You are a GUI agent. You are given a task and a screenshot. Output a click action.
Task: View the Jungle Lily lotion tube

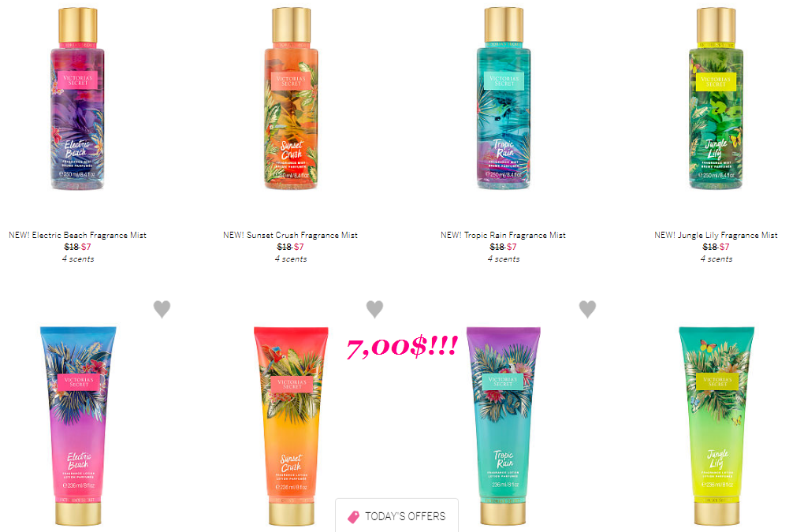[x=716, y=426]
